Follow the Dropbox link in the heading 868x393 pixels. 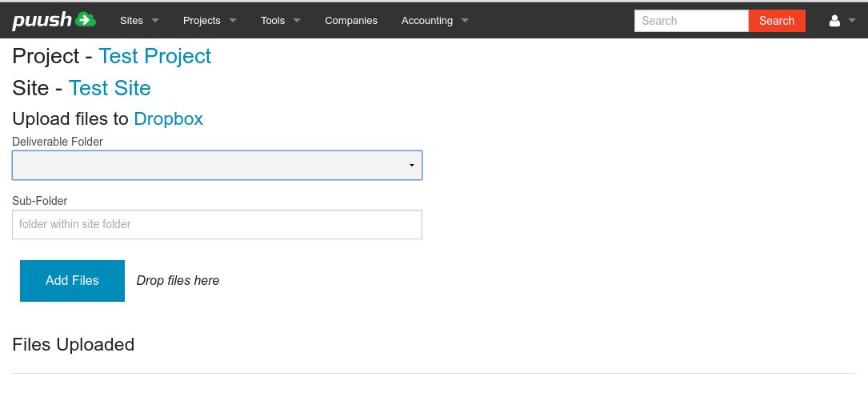click(x=168, y=119)
